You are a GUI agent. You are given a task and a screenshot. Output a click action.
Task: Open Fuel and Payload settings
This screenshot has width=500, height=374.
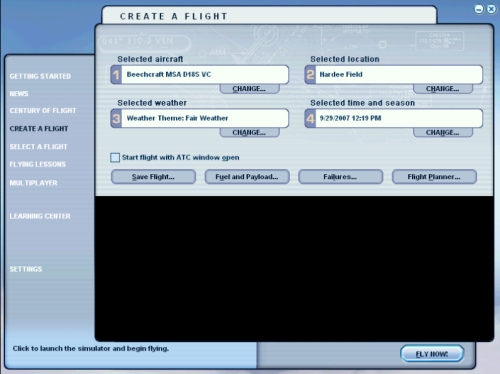247,177
